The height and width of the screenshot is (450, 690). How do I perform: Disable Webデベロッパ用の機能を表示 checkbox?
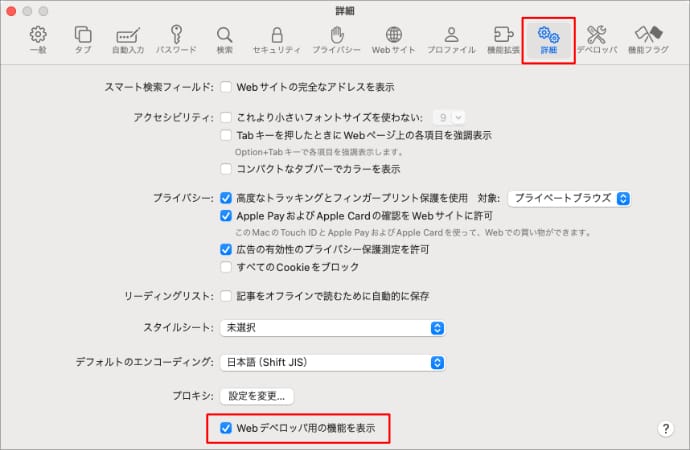click(226, 428)
